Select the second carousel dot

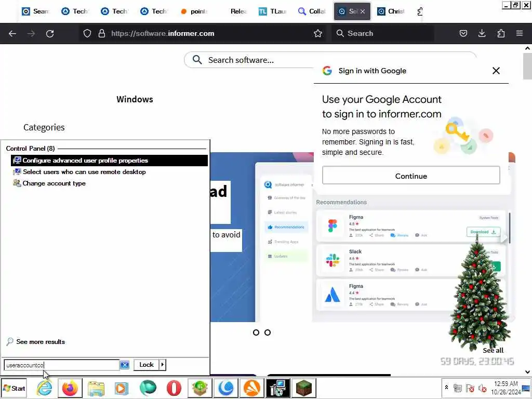point(268,332)
